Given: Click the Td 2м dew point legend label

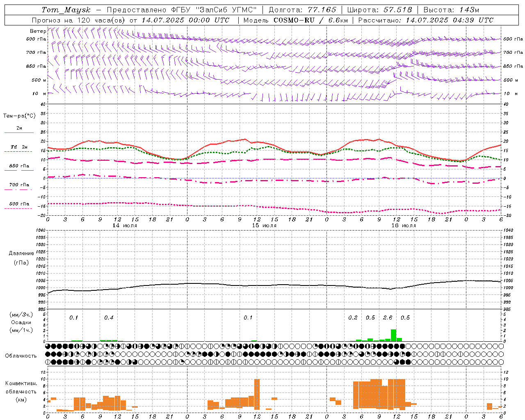Looking at the screenshot, I should coord(19,147).
